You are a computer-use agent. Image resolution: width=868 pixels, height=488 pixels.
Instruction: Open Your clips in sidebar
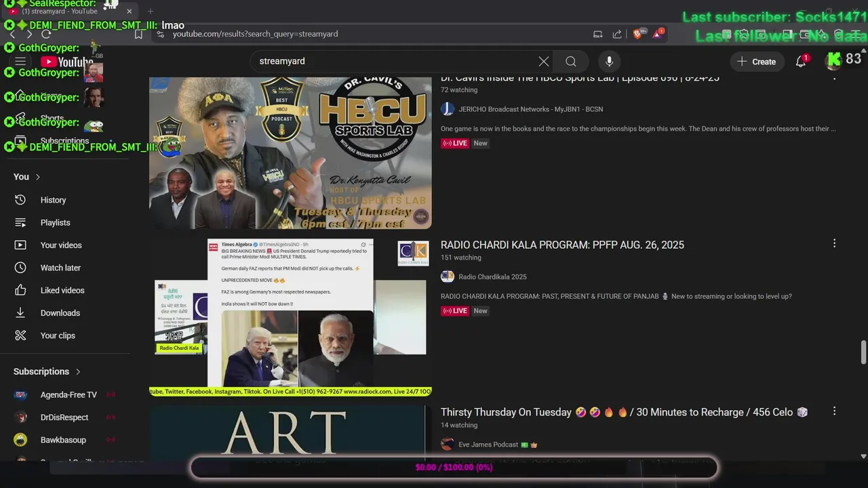click(x=58, y=335)
